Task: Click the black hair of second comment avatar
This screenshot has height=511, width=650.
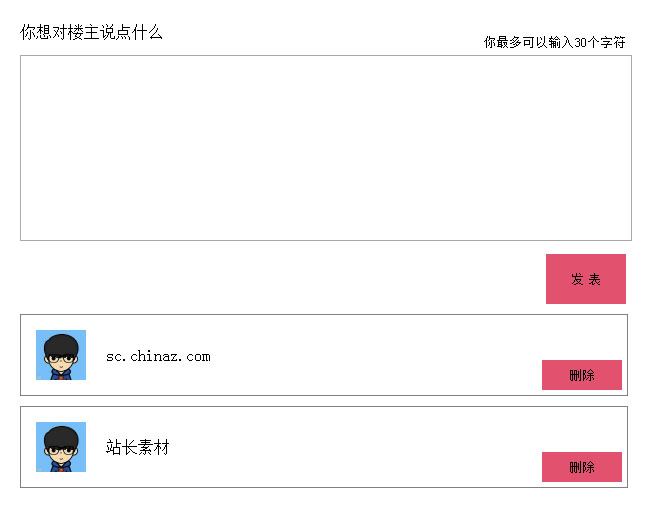Action: pos(61,435)
